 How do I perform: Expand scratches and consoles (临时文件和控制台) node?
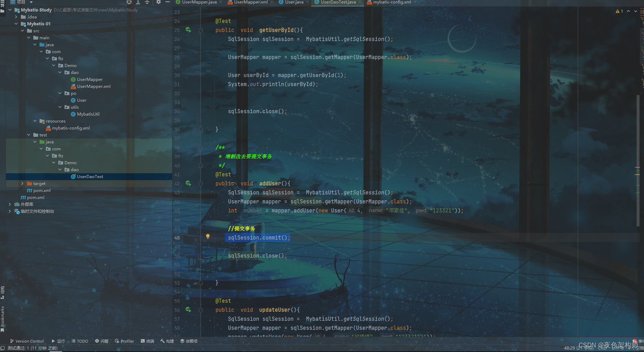click(x=10, y=211)
